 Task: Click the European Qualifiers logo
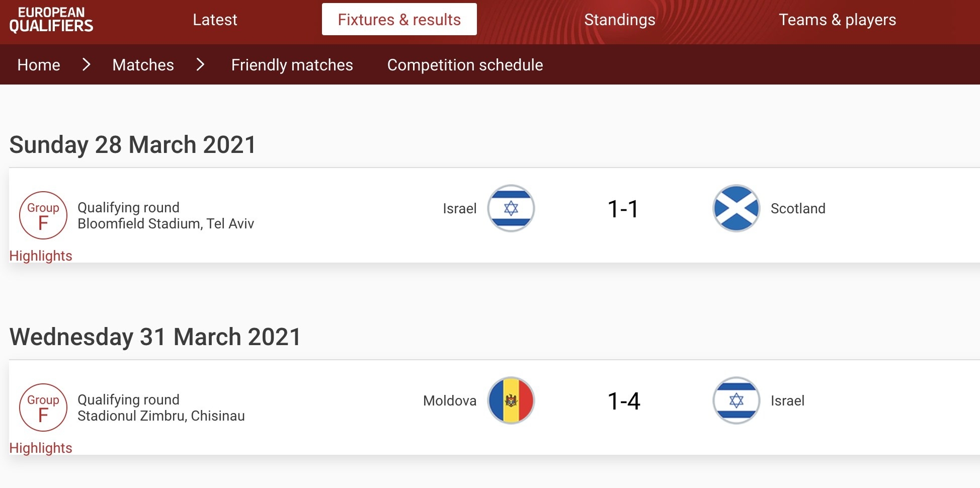51,20
